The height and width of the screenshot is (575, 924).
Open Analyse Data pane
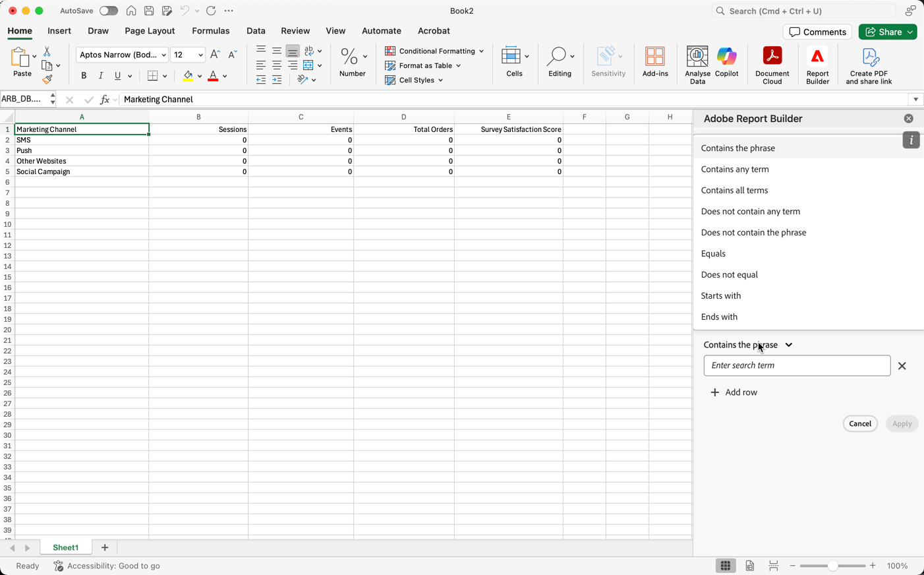[697, 65]
